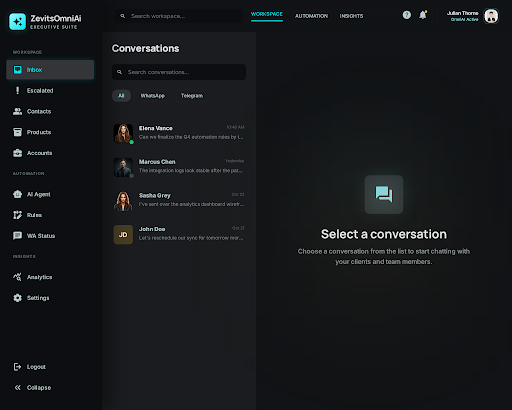The height and width of the screenshot is (410, 512).
Task: Open the Settings gear icon
Action: pyautogui.click(x=17, y=298)
